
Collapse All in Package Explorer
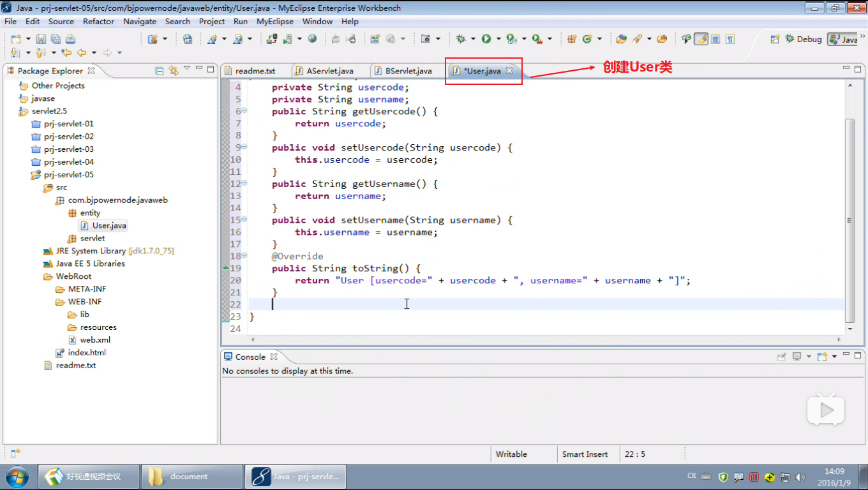[x=160, y=71]
